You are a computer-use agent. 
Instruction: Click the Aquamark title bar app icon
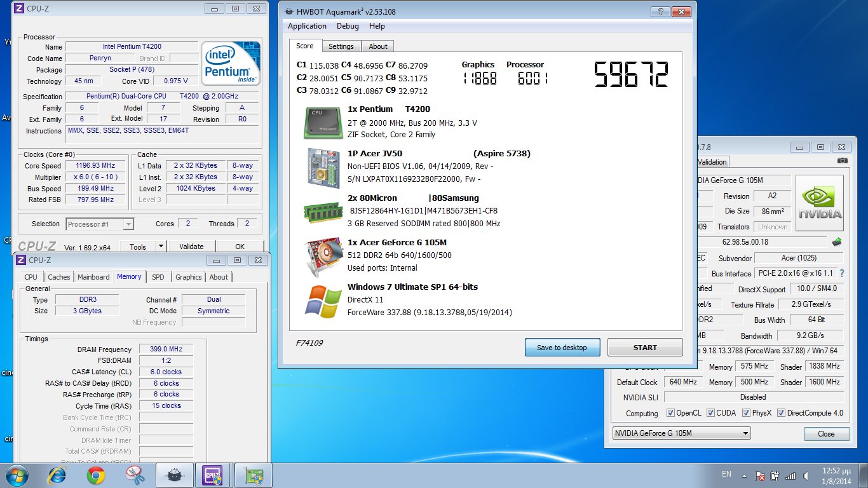pyautogui.click(x=289, y=11)
